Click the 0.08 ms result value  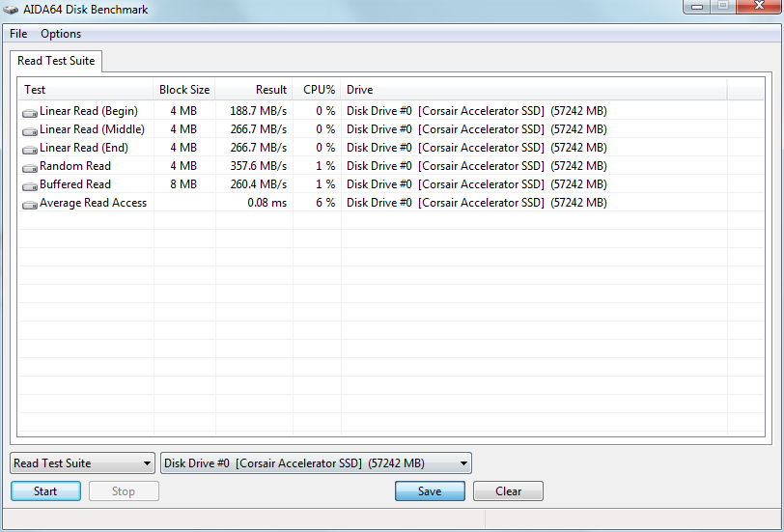(267, 203)
